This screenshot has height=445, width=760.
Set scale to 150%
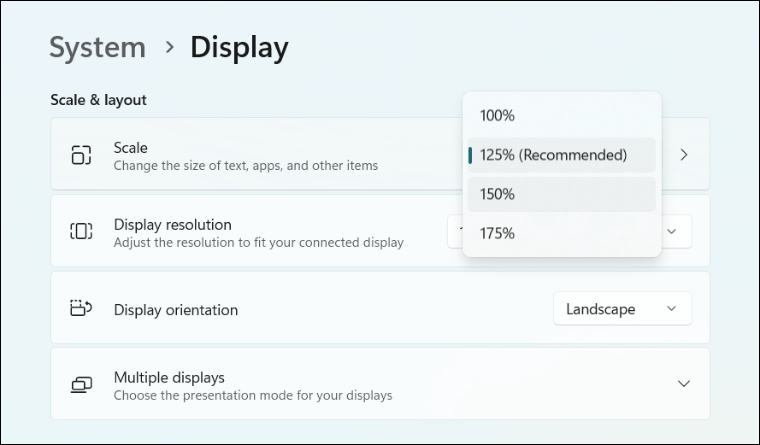click(497, 194)
